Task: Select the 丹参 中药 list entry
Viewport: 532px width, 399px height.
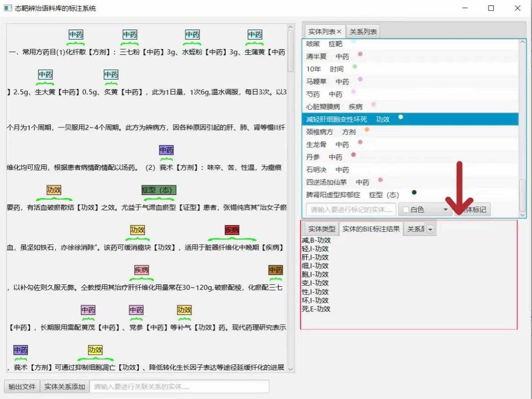Action: 324,157
